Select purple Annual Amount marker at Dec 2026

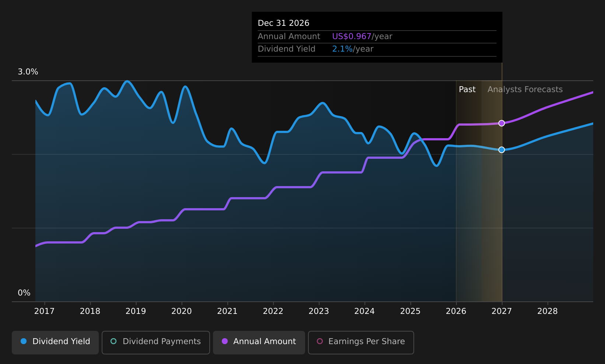pyautogui.click(x=501, y=123)
